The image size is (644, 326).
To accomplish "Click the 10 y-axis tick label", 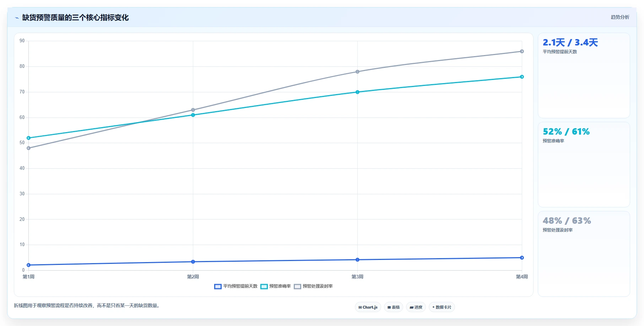I will point(22,245).
